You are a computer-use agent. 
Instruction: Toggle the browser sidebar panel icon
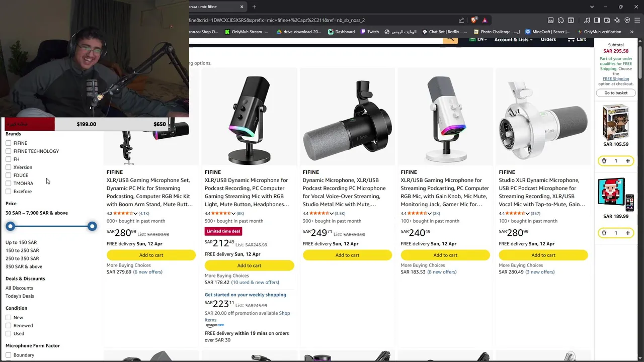[x=597, y=20]
